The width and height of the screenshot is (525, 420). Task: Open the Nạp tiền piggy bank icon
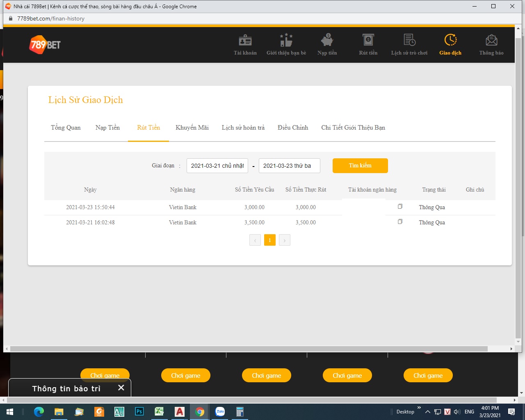[327, 41]
